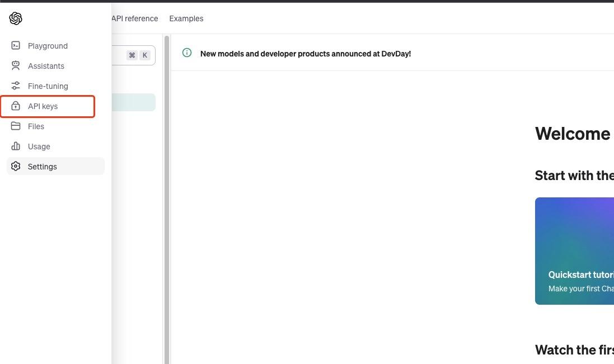Click the API keys lock icon
Viewport: 614px width, 364px height.
coord(16,106)
